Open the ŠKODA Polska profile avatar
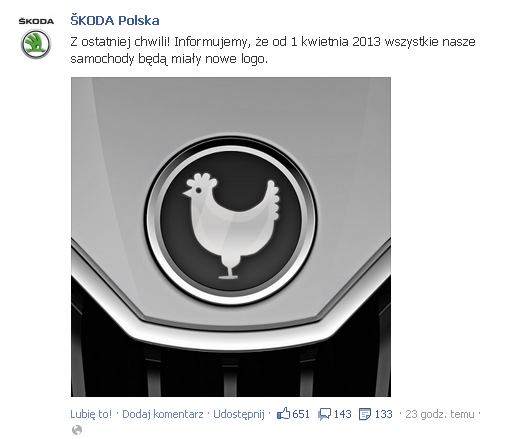 pos(36,37)
